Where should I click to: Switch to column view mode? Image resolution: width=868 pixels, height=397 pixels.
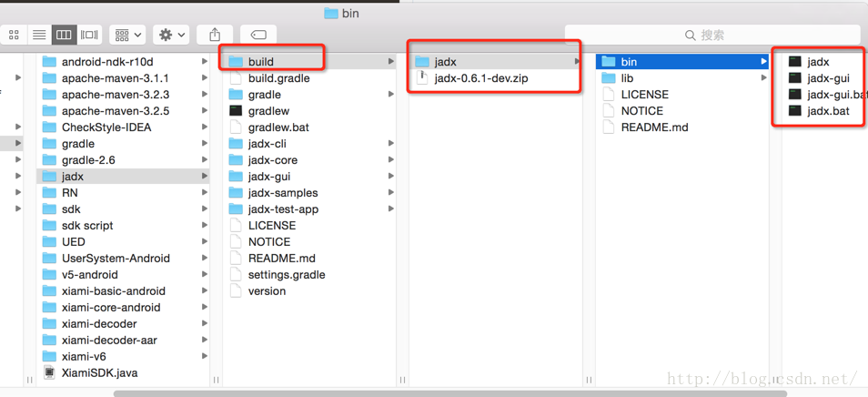[64, 35]
